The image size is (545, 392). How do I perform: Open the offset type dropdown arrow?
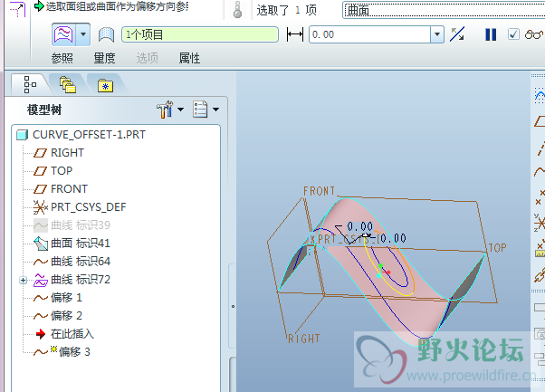tap(83, 34)
